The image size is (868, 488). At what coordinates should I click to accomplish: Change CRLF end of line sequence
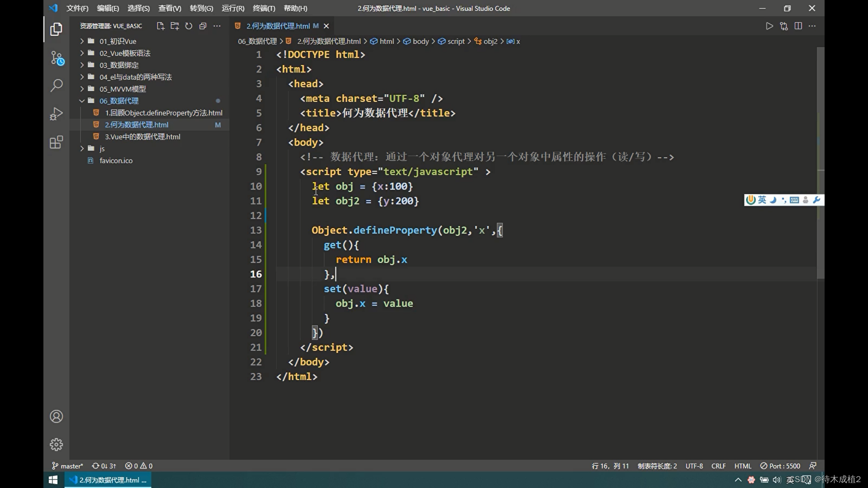718,466
